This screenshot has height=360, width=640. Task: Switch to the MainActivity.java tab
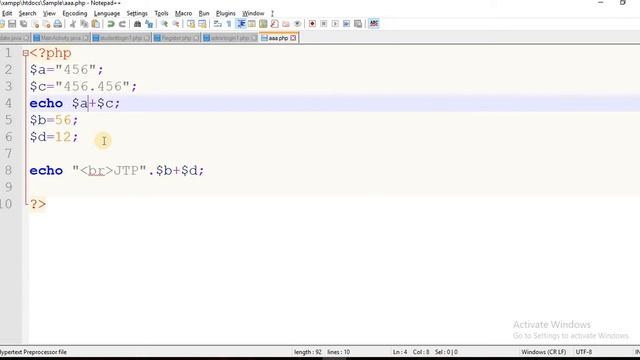(60, 38)
